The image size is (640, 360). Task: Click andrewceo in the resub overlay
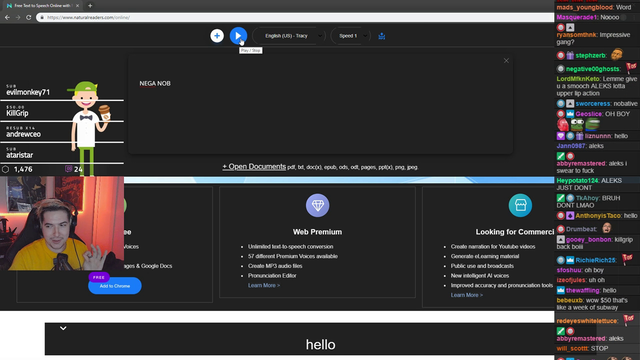24,134
